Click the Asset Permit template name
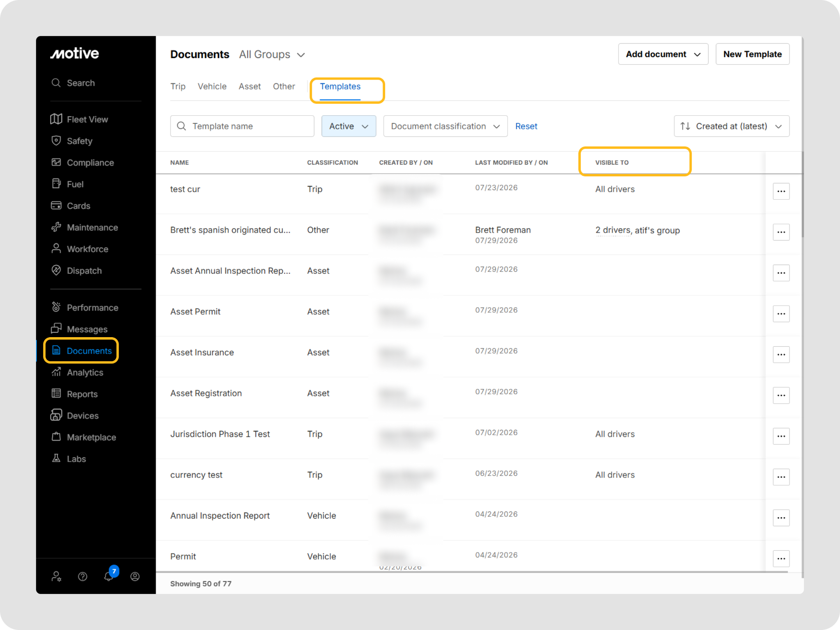This screenshot has width=840, height=630. tap(195, 312)
